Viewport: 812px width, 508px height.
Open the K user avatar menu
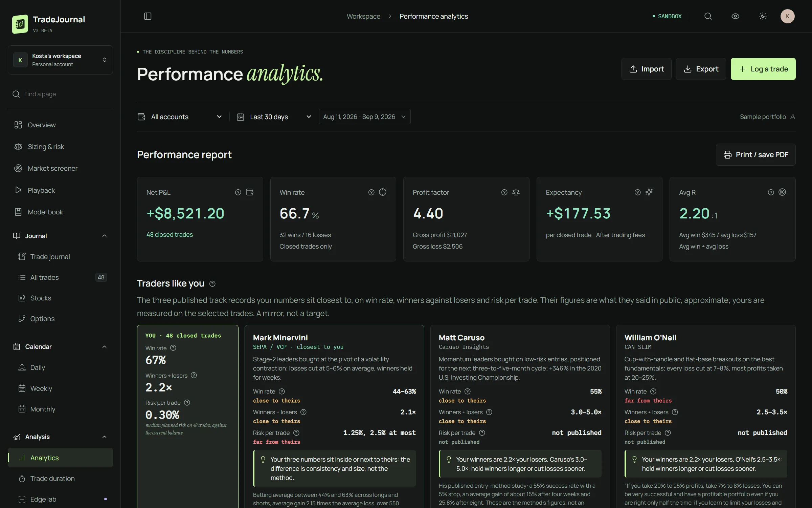coord(787,16)
